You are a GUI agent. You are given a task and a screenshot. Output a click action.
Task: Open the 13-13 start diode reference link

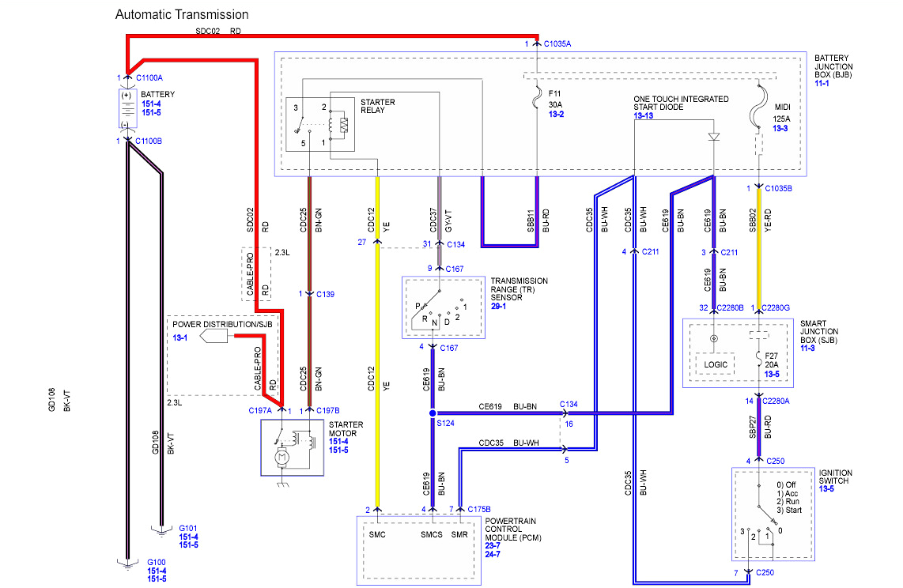coord(643,115)
